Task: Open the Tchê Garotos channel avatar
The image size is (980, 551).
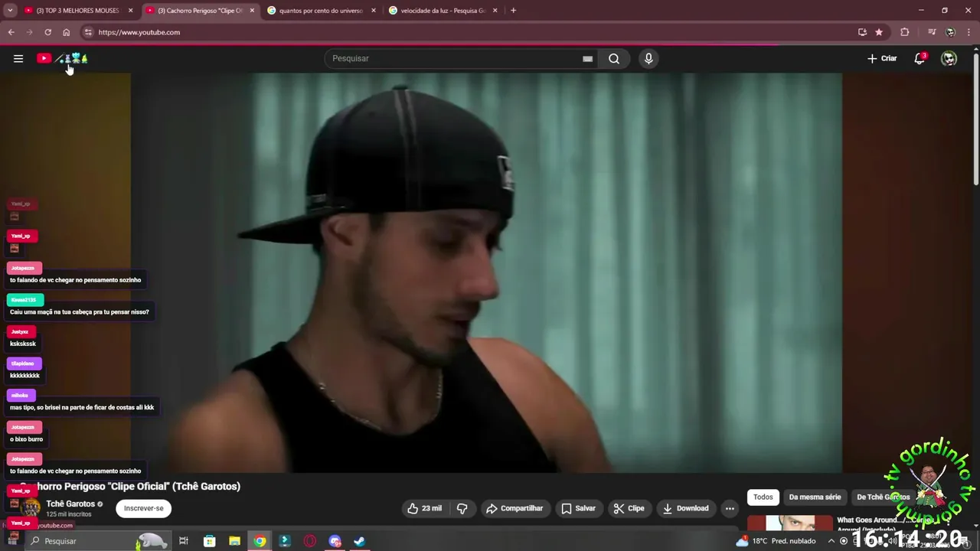Action: tap(31, 507)
